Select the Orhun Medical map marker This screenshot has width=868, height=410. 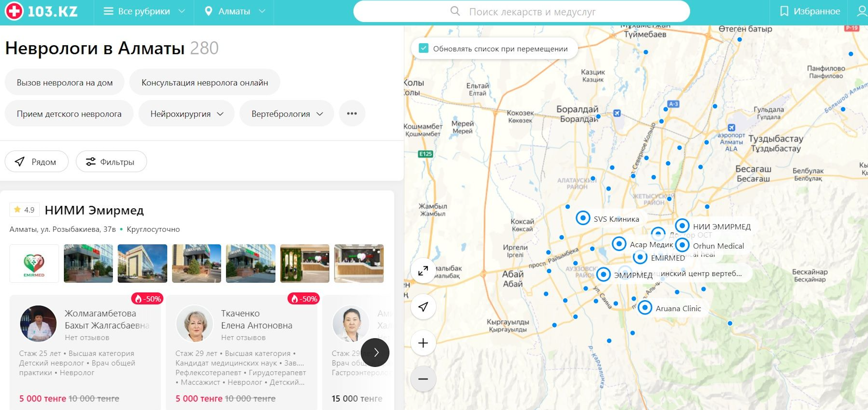point(682,245)
